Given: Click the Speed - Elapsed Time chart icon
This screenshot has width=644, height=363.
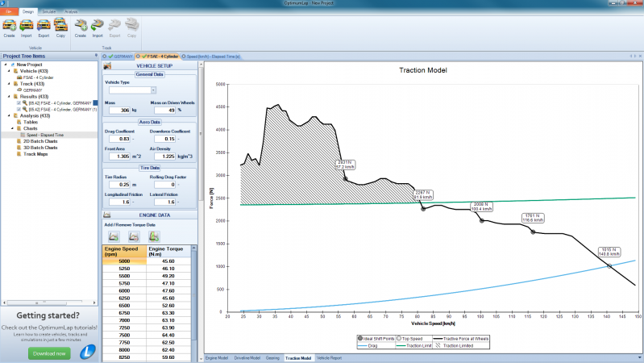Looking at the screenshot, I should pos(23,135).
